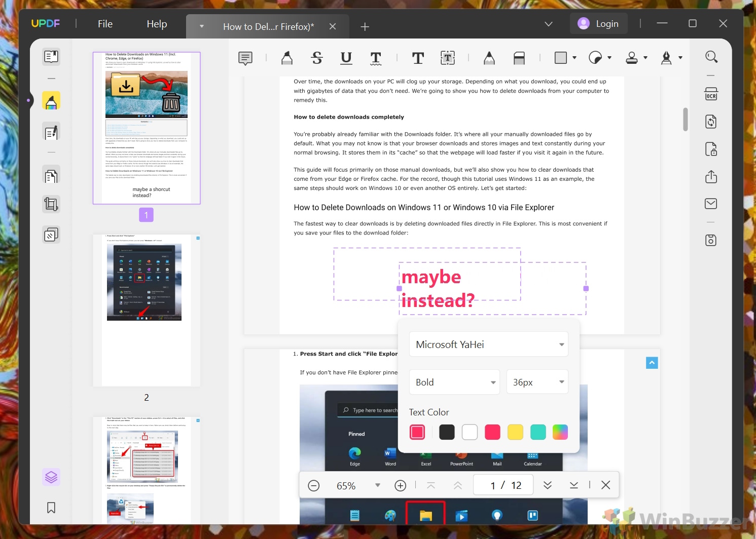The image size is (756, 539).
Task: Open the Bookmarks panel icon
Action: 51,508
